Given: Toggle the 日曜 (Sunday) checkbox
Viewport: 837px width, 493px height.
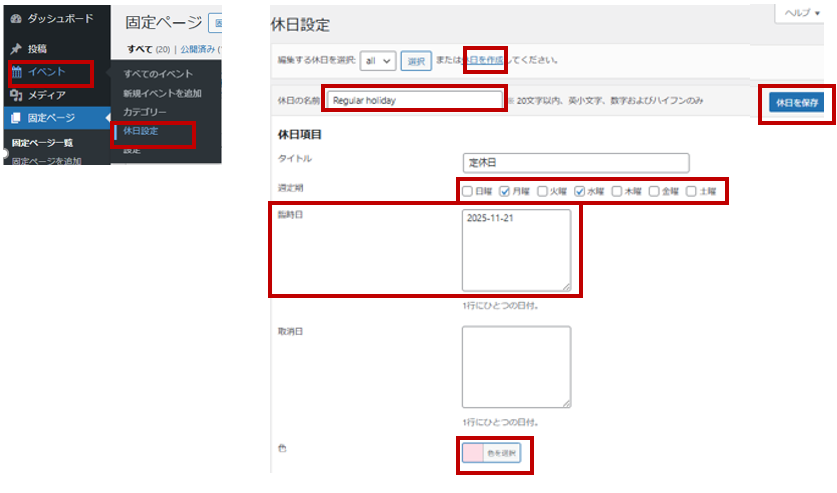Looking at the screenshot, I should pos(467,191).
